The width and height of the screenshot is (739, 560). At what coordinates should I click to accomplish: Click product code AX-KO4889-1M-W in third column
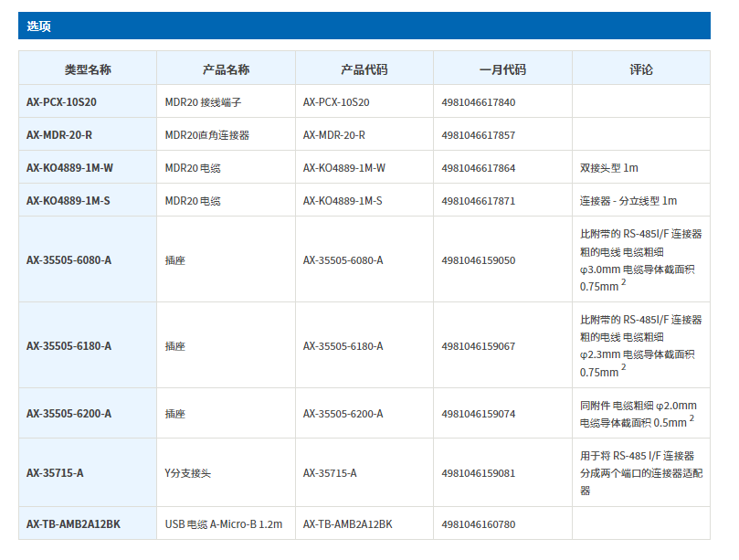(344, 168)
